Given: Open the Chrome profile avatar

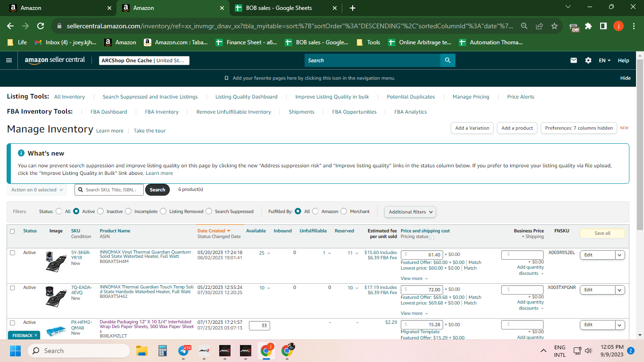Looking at the screenshot, I should 619,26.
